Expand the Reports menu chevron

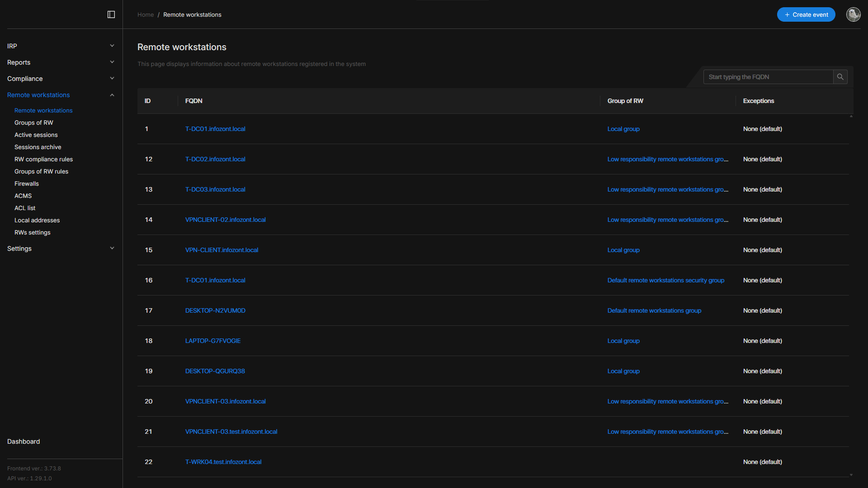tap(112, 62)
